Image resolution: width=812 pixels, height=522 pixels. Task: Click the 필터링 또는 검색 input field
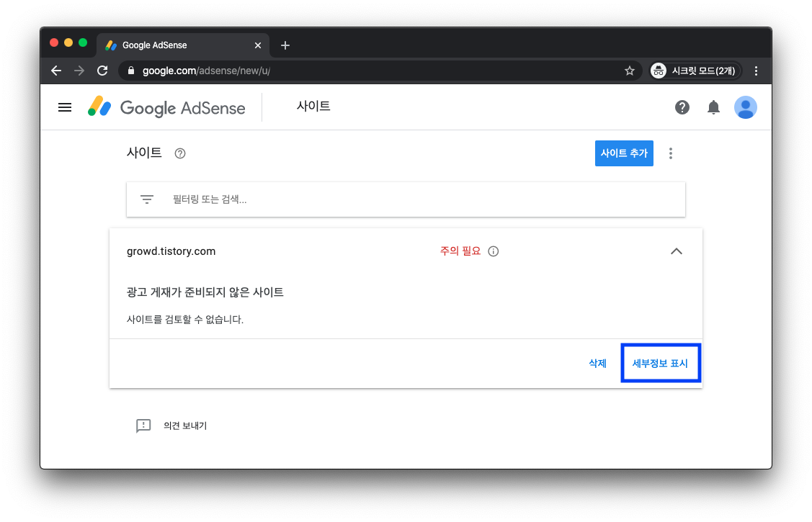coord(406,199)
